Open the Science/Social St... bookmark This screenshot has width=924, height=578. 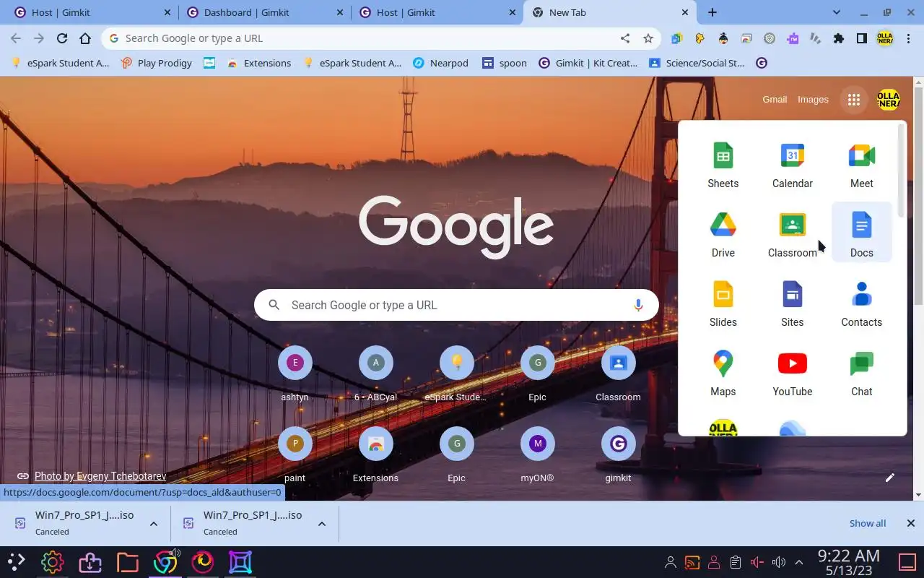697,63
